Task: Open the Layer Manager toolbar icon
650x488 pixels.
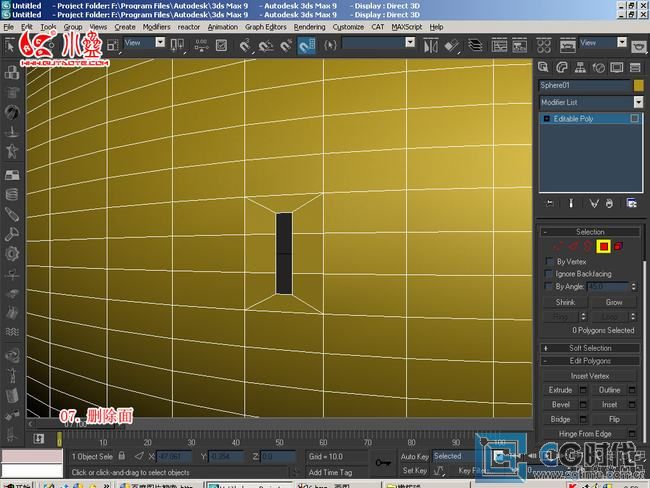Action: point(475,45)
